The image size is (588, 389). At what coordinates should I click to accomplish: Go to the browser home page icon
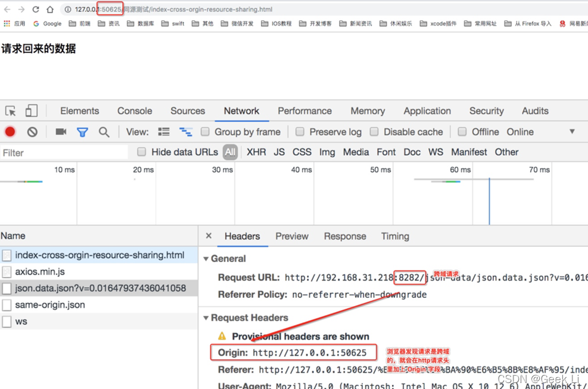(50, 10)
